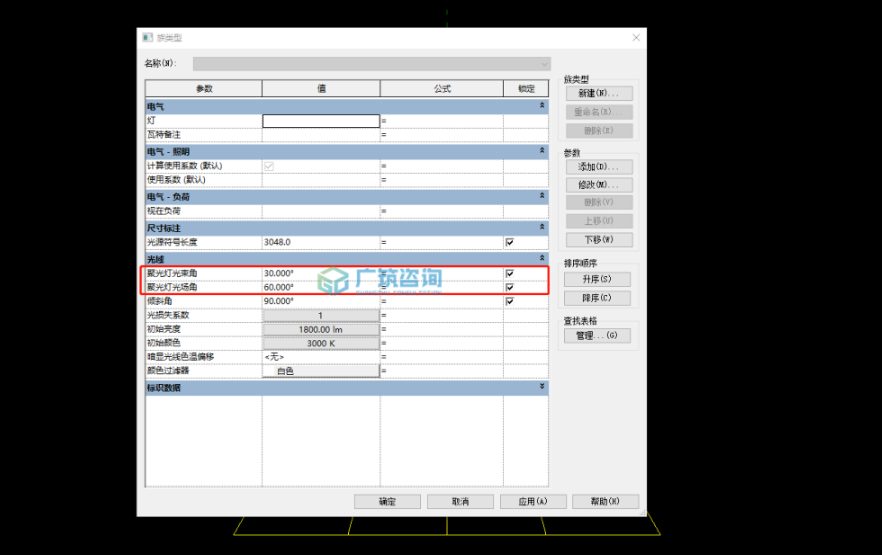Click the 灯 value input field
Screen dimensions: 882x555
[321, 121]
